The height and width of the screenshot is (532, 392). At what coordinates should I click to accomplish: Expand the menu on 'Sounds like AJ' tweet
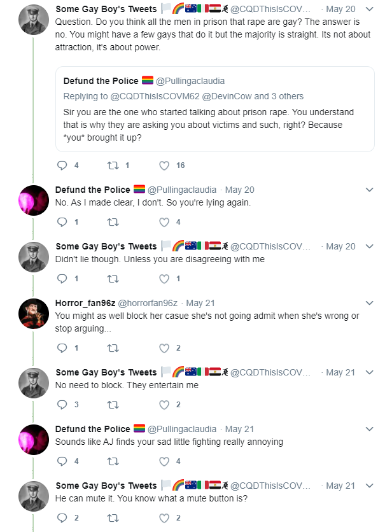click(x=370, y=429)
